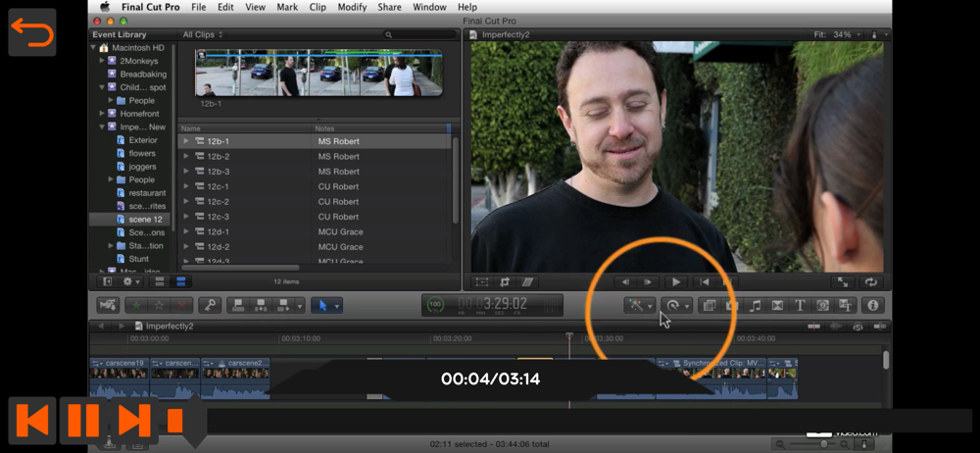The image size is (980, 453).
Task: Open the Share menu
Action: click(389, 7)
